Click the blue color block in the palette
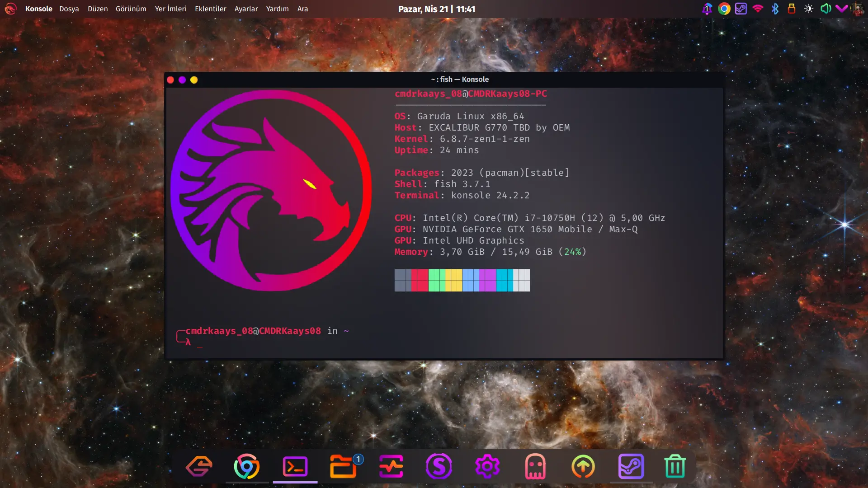 pos(471,280)
